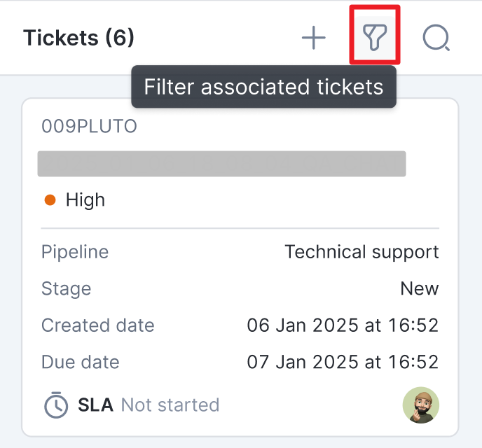Click the Stage field label
Viewport: 482px width, 448px height.
pos(66,288)
